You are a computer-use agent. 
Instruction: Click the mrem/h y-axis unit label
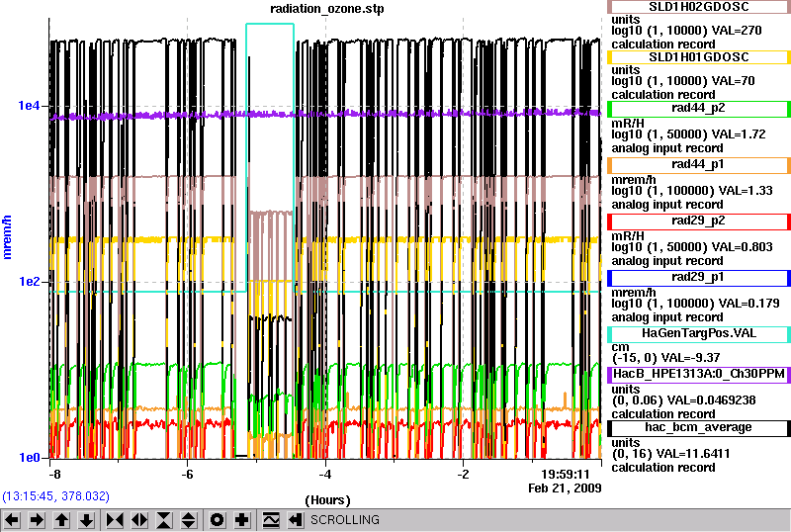(7, 237)
